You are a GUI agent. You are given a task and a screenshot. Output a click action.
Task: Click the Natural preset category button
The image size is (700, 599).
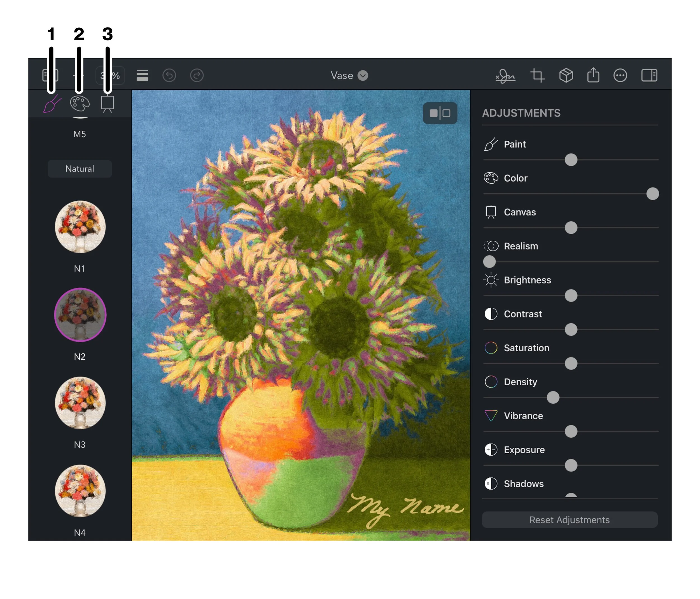pyautogui.click(x=80, y=169)
